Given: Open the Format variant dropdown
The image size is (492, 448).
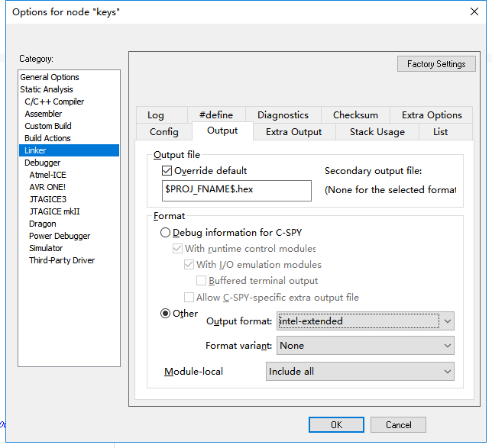Looking at the screenshot, I should point(365,346).
